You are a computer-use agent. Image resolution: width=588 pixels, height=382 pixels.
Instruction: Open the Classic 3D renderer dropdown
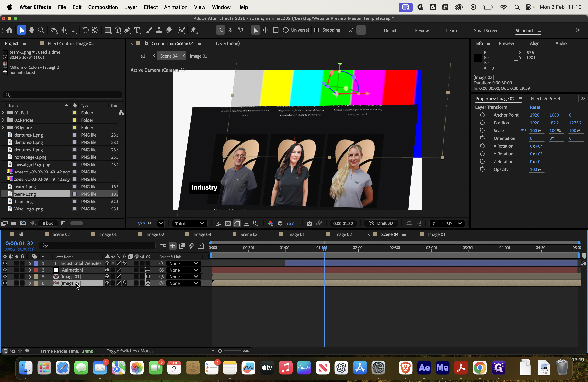tap(447, 224)
